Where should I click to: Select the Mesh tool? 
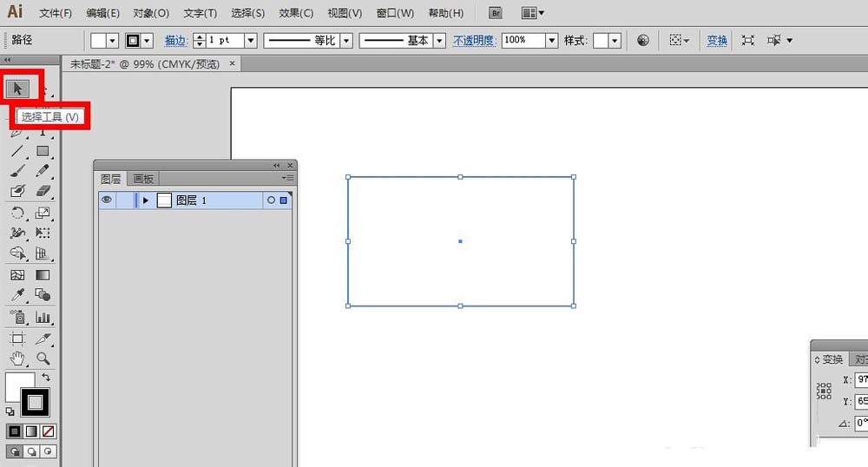(x=17, y=275)
